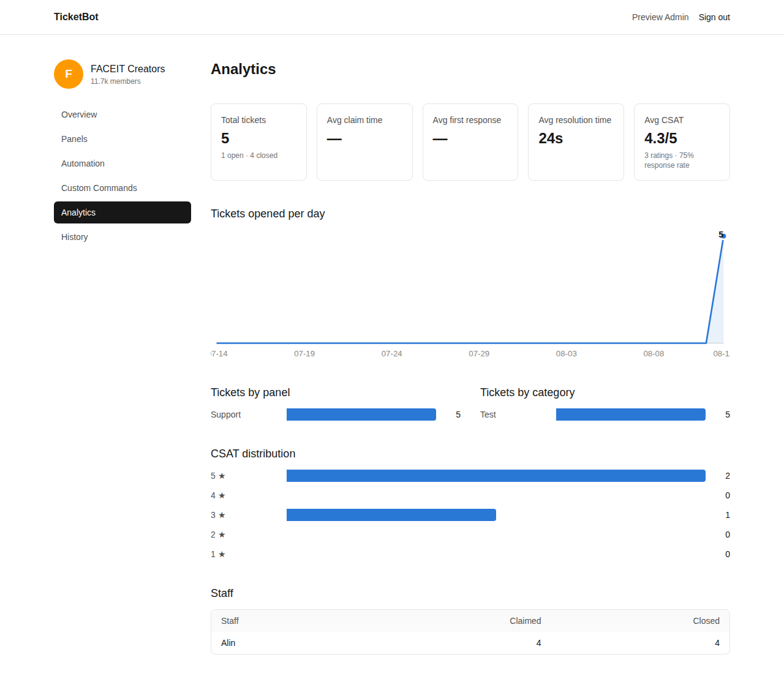
Task: Click the Test category label
Action: [x=488, y=415]
